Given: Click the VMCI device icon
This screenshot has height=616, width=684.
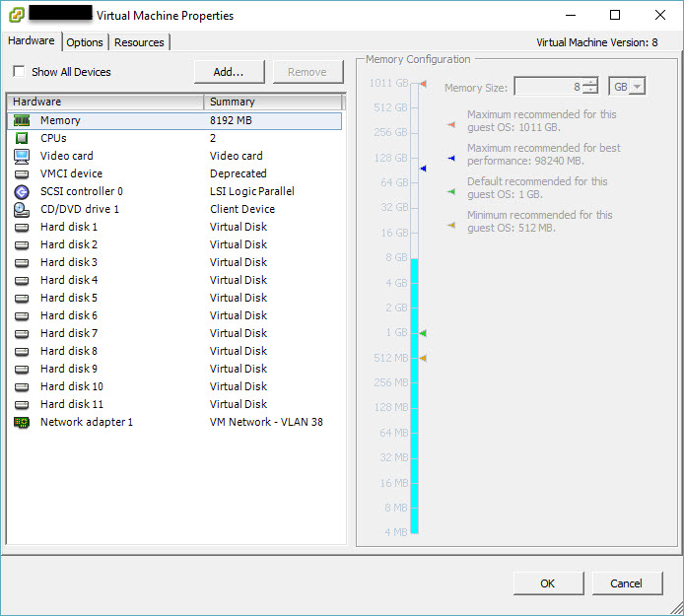Looking at the screenshot, I should (x=22, y=173).
